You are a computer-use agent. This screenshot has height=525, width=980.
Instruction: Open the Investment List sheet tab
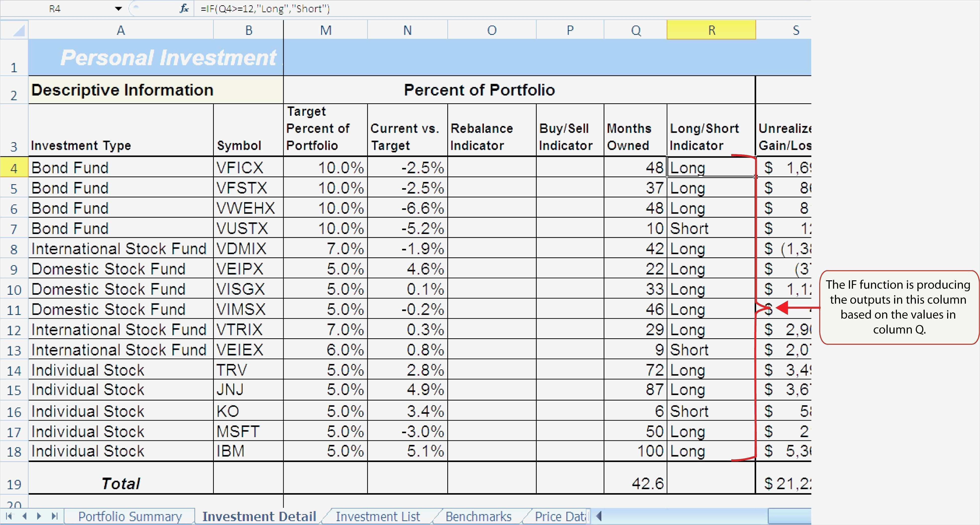coord(378,517)
